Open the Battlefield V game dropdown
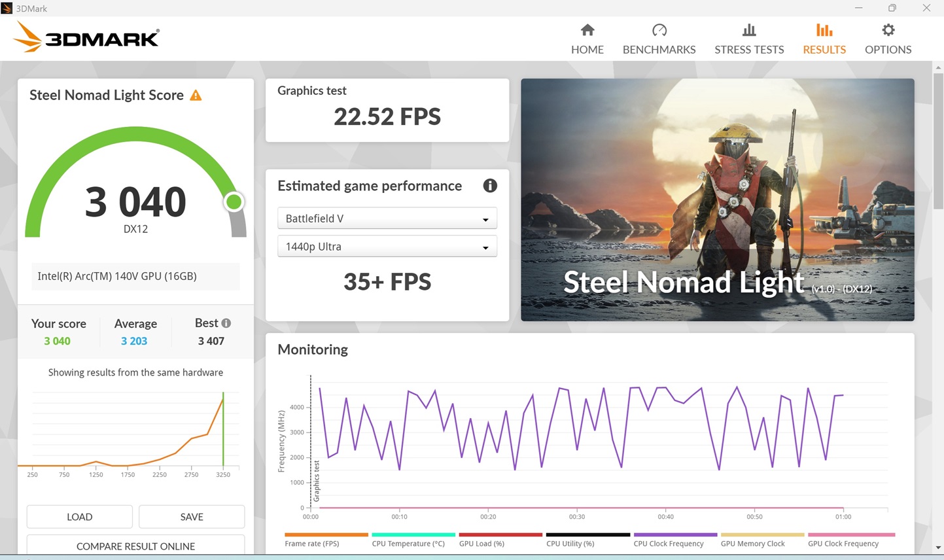Viewport: 944px width, 560px height. click(x=387, y=219)
